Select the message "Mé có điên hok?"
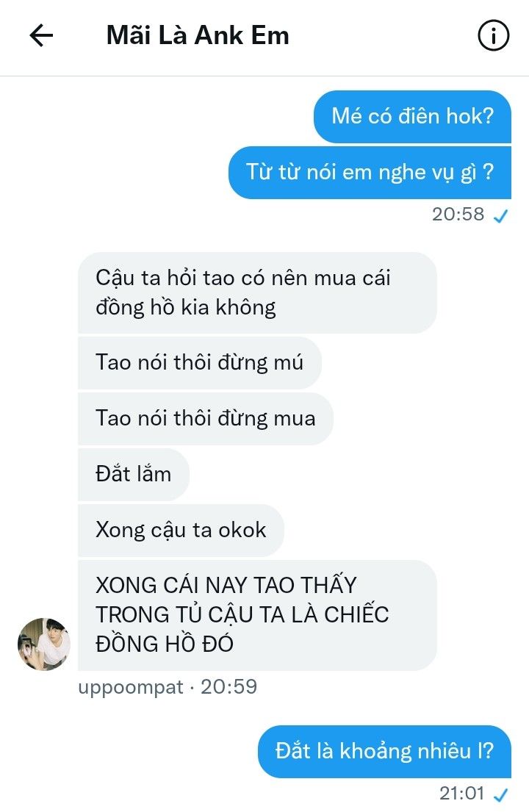This screenshot has height=812, width=529. [x=412, y=117]
